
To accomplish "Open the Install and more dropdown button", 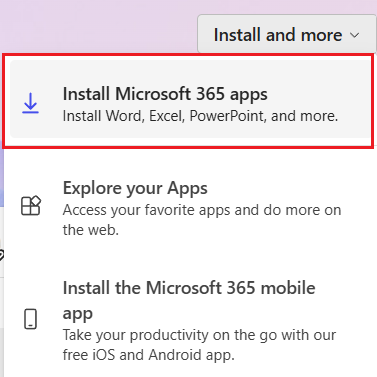I will coord(287,34).
